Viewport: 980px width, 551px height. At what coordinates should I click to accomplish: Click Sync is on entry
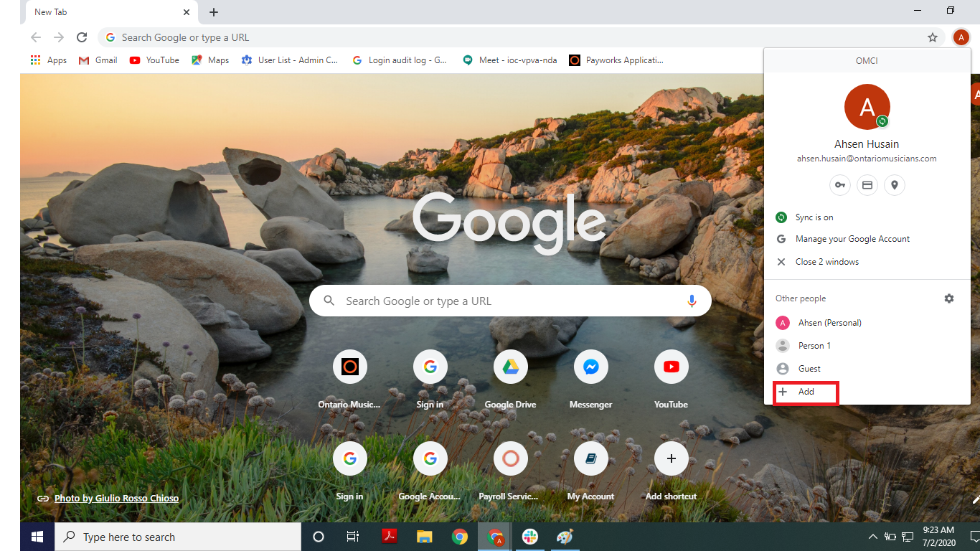(x=867, y=217)
